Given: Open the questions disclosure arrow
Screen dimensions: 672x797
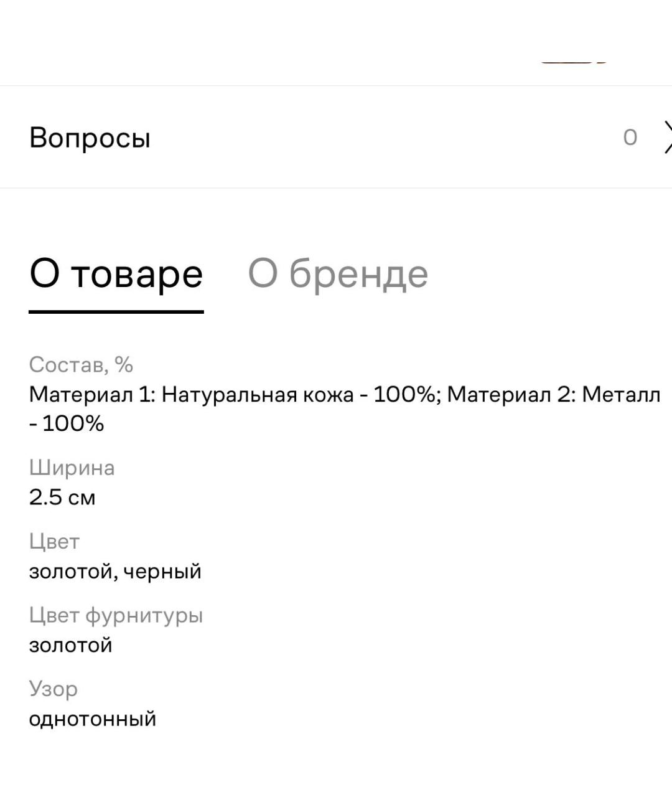Looking at the screenshot, I should 666,138.
